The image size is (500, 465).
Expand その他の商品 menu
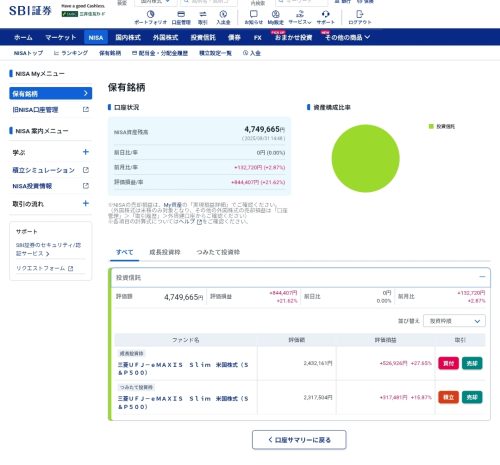[347, 37]
